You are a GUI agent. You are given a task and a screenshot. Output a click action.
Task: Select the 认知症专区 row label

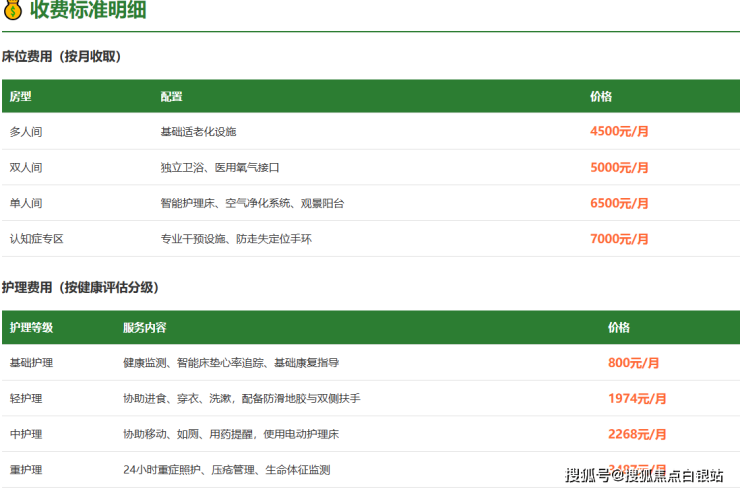(x=37, y=239)
